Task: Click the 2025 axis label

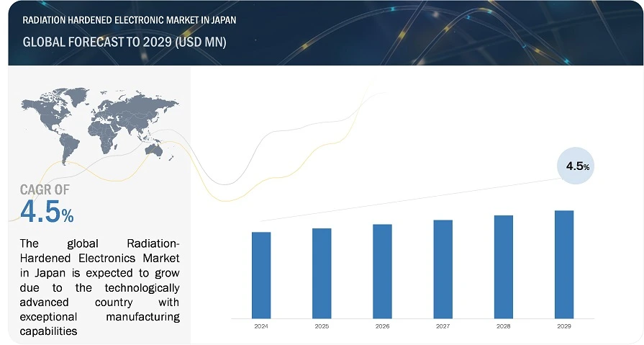Action: click(322, 326)
